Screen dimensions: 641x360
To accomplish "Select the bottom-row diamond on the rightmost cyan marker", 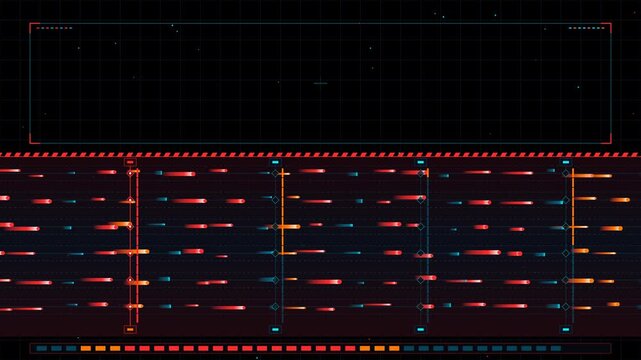I will point(565,306).
